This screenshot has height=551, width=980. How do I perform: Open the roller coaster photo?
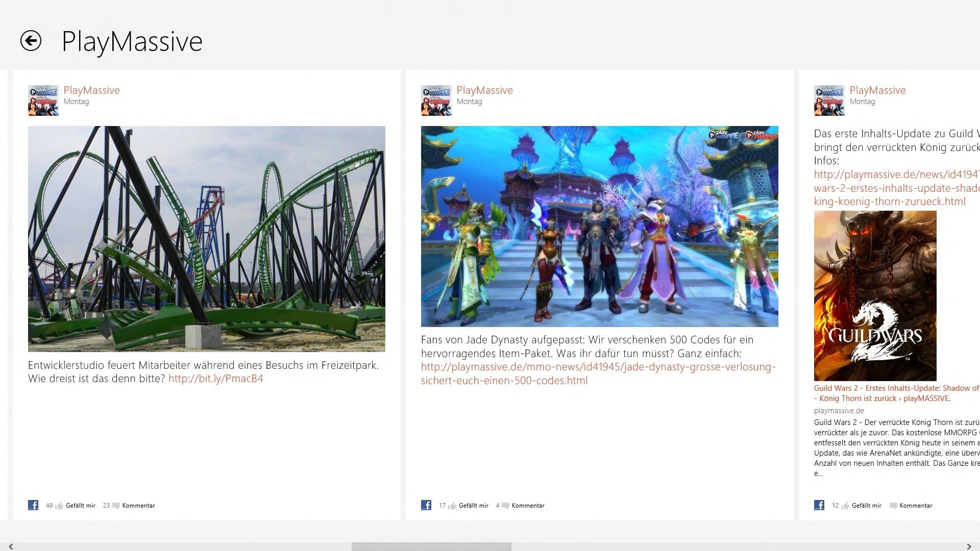207,239
